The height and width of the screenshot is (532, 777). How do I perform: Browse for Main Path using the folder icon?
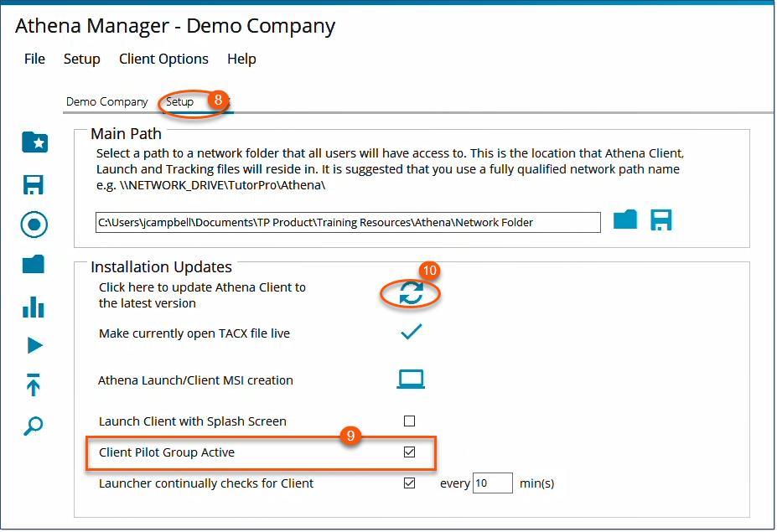pos(625,220)
